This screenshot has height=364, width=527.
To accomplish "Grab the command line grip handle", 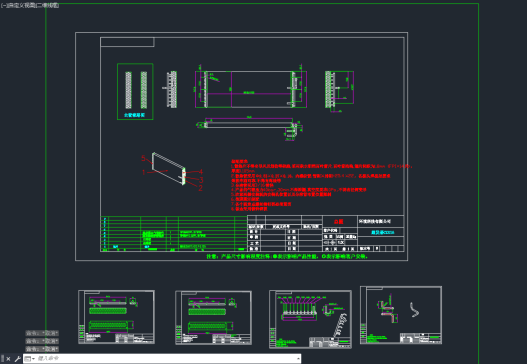I will point(2,359).
